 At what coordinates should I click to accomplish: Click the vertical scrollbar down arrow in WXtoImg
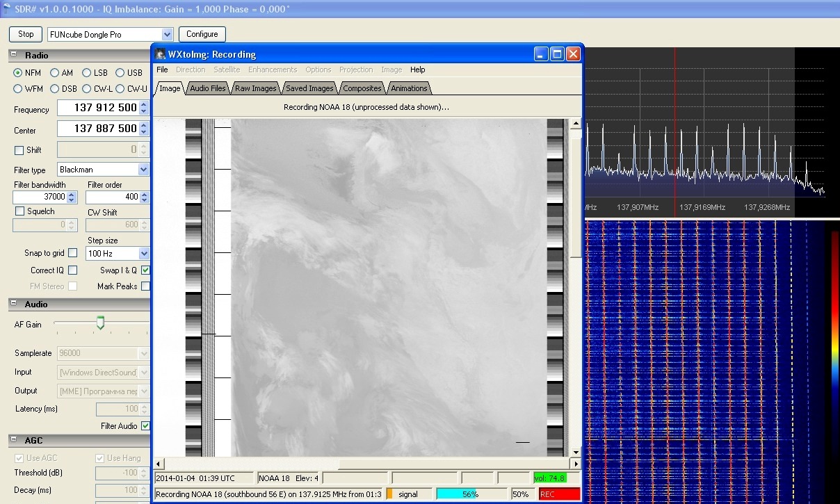(575, 451)
